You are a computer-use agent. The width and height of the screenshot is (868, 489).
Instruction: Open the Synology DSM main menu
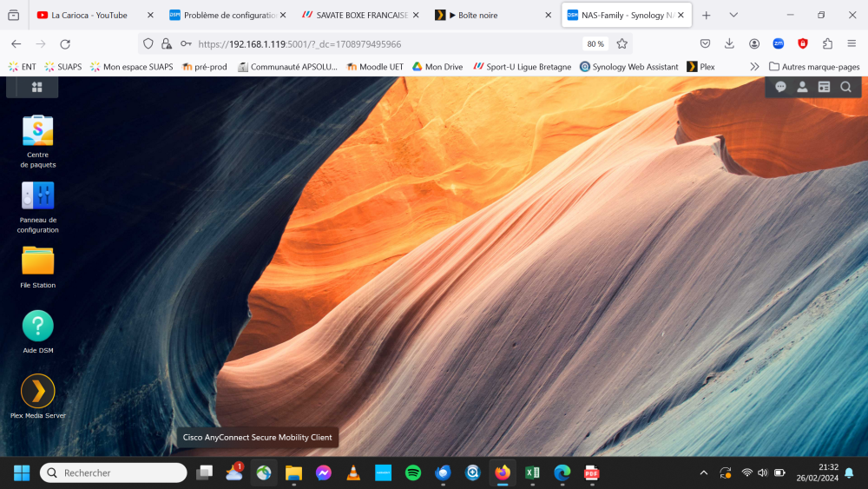[37, 87]
